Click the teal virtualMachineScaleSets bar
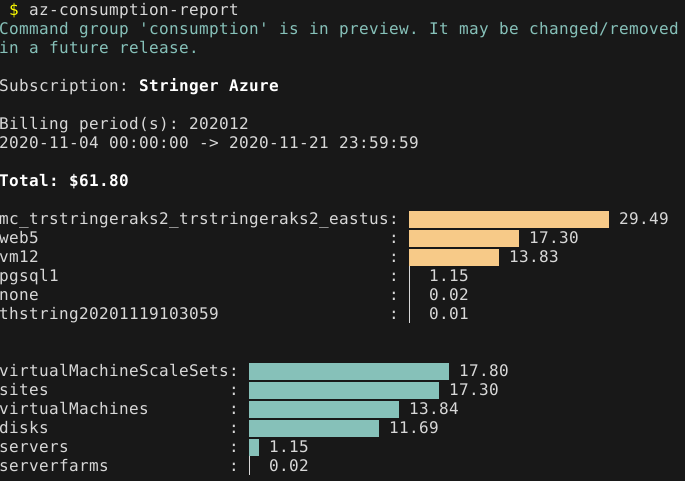Image resolution: width=685 pixels, height=481 pixels. pyautogui.click(x=349, y=371)
